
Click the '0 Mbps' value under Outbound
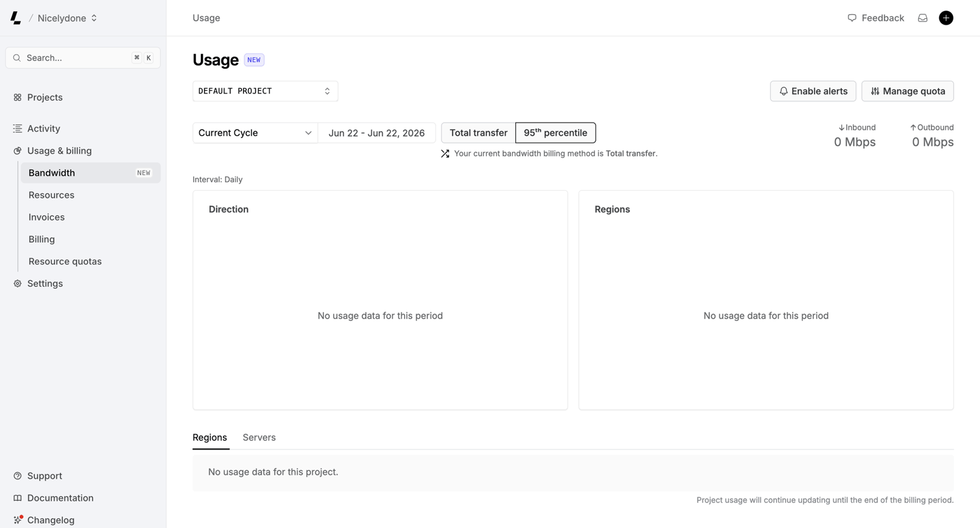(x=933, y=142)
